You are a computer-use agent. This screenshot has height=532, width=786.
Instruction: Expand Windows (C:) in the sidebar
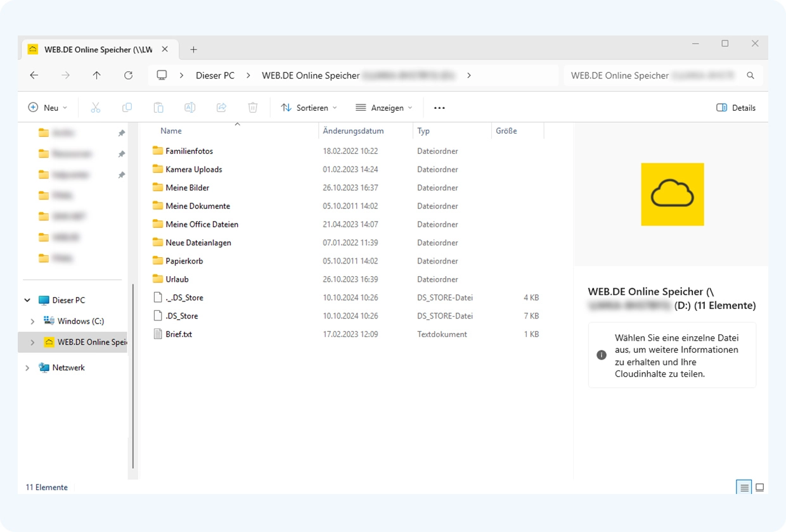[x=32, y=321]
